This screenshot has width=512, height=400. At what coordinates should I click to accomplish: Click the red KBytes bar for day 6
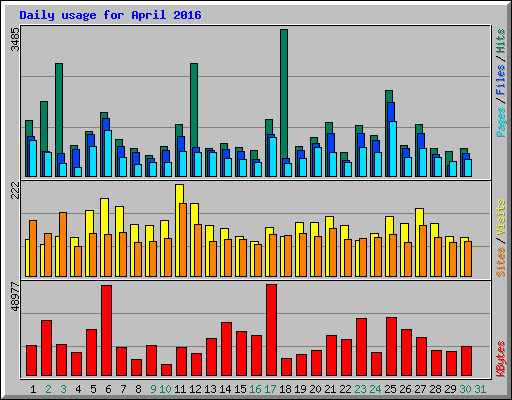107,330
